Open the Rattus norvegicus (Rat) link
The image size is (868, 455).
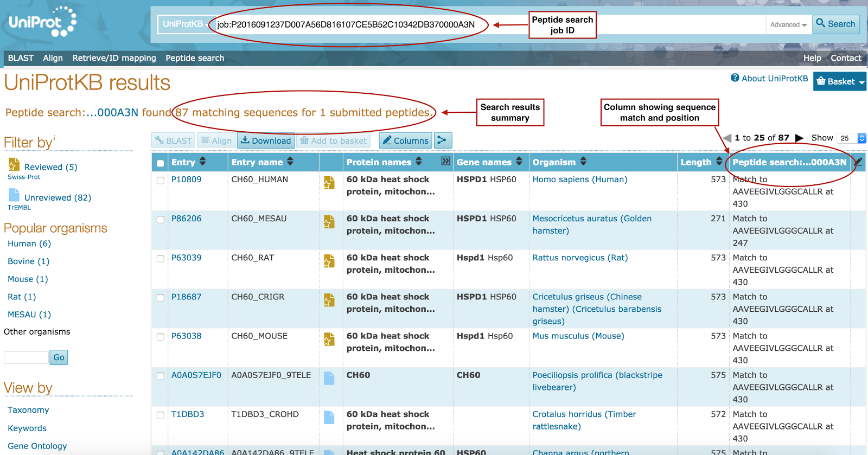pyautogui.click(x=580, y=258)
